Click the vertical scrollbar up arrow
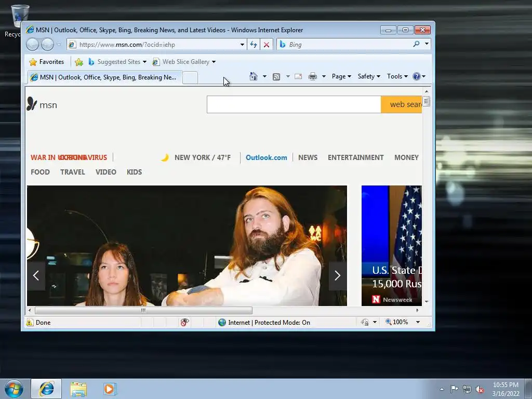 tap(427, 91)
